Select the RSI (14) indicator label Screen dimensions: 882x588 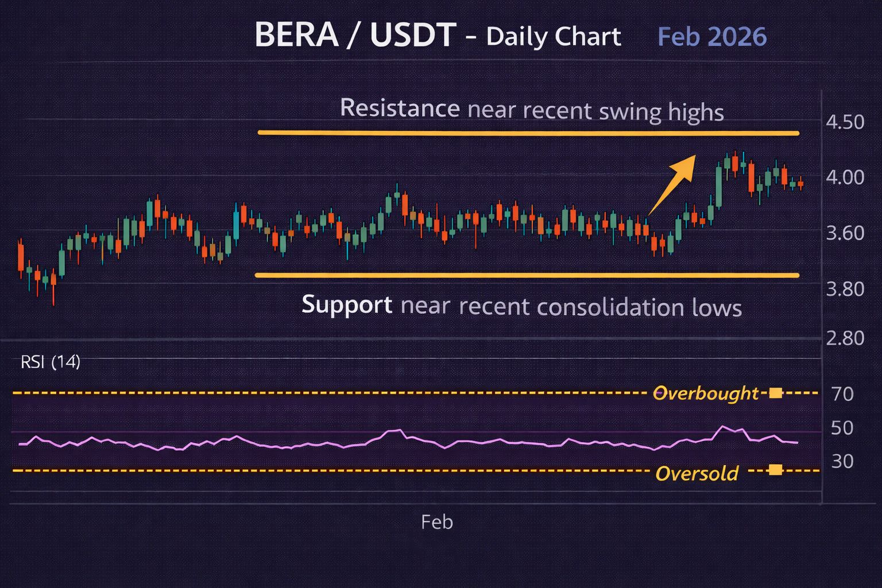click(x=51, y=362)
